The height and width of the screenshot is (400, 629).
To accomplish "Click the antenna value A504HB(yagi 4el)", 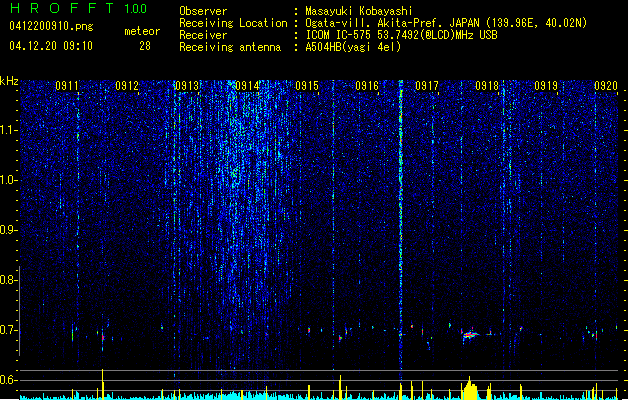I will [x=353, y=47].
